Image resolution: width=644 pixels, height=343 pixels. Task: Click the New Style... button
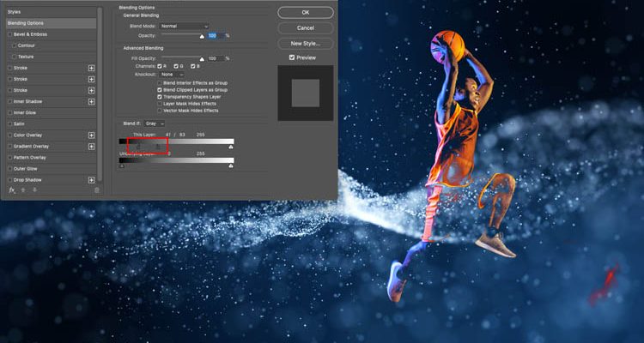pyautogui.click(x=306, y=44)
